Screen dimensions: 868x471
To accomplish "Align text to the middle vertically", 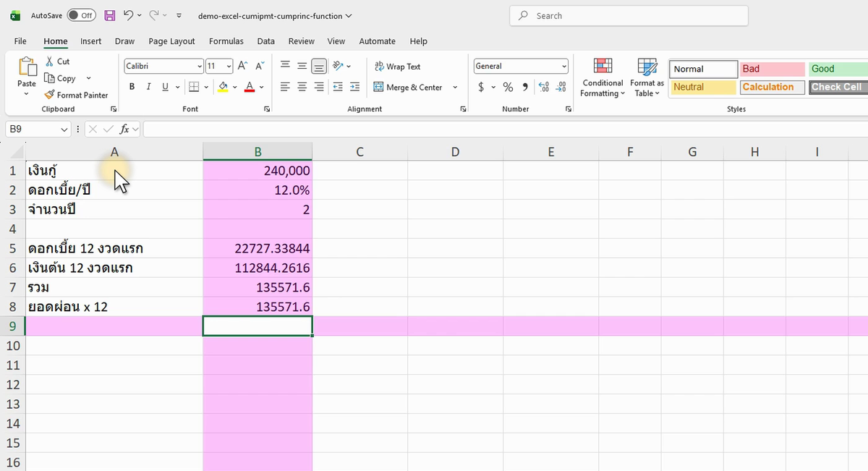I will (302, 66).
